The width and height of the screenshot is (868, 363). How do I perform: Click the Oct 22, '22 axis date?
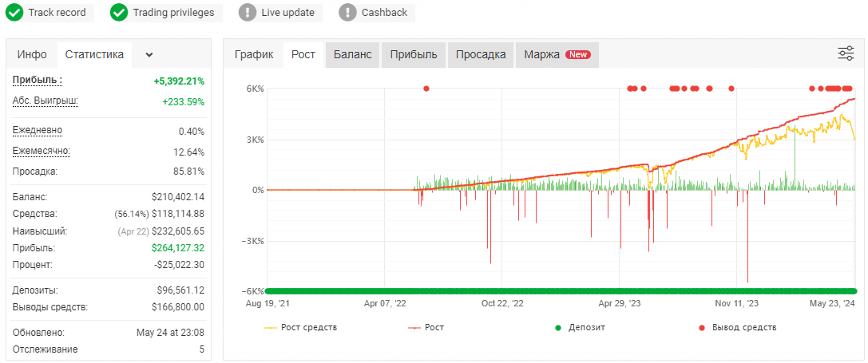pyautogui.click(x=501, y=303)
